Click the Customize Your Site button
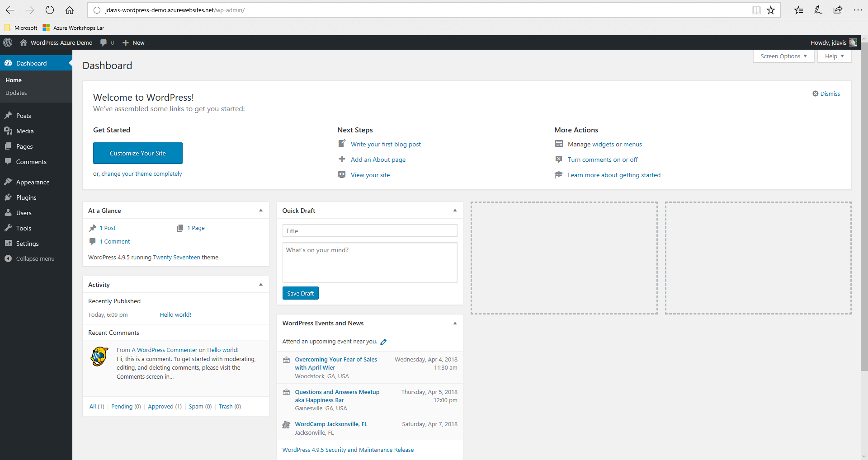The width and height of the screenshot is (868, 460). tap(138, 153)
